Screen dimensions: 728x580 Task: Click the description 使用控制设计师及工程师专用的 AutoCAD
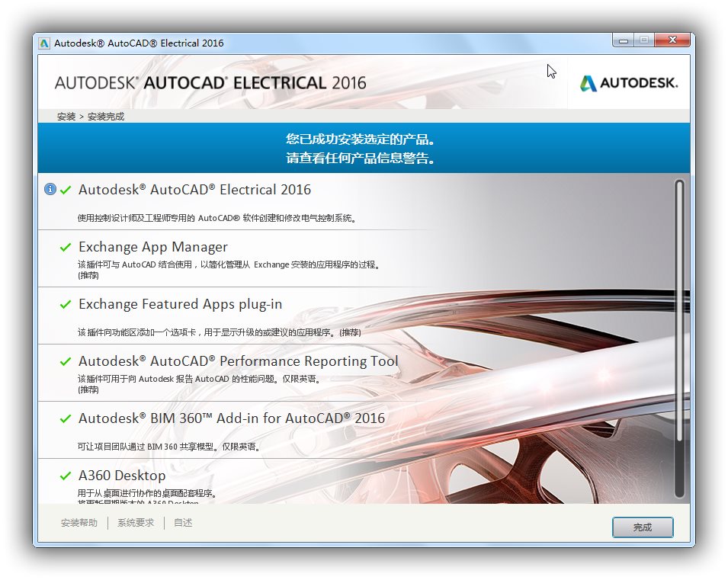(x=216, y=218)
